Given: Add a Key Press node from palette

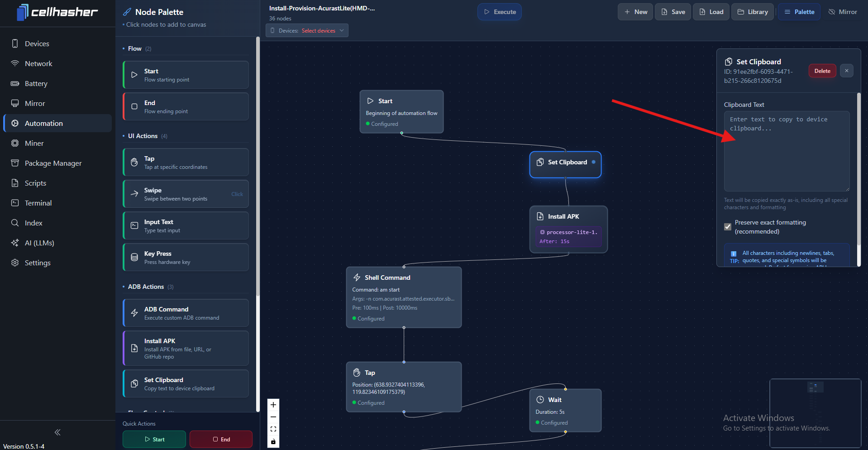Looking at the screenshot, I should [186, 258].
